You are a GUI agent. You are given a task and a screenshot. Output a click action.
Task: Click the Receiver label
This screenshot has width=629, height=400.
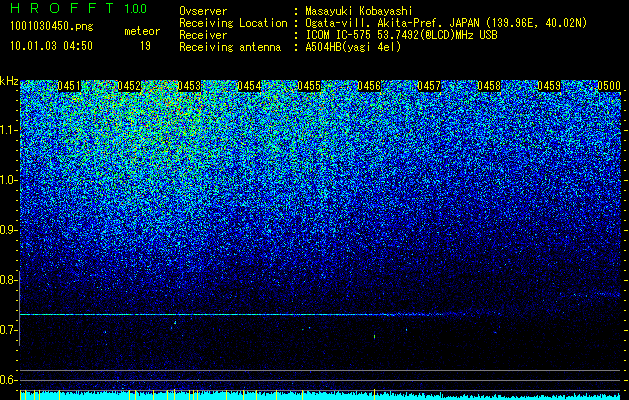click(x=203, y=35)
